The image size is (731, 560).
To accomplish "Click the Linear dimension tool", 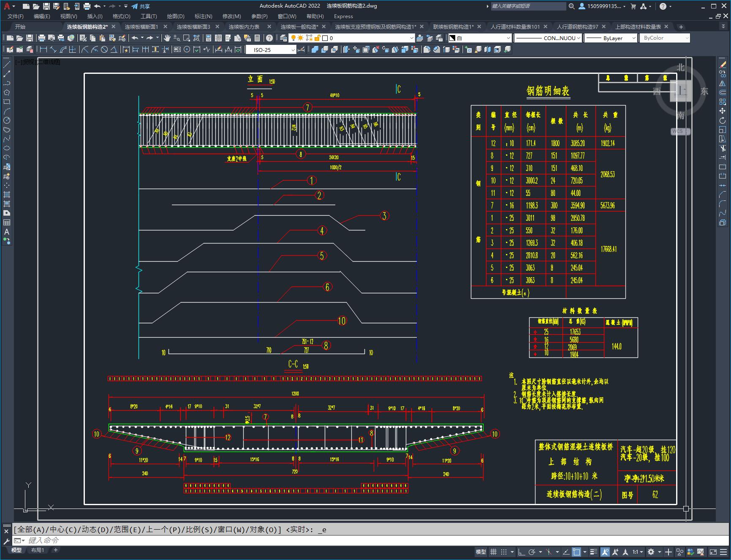I will (43, 50).
